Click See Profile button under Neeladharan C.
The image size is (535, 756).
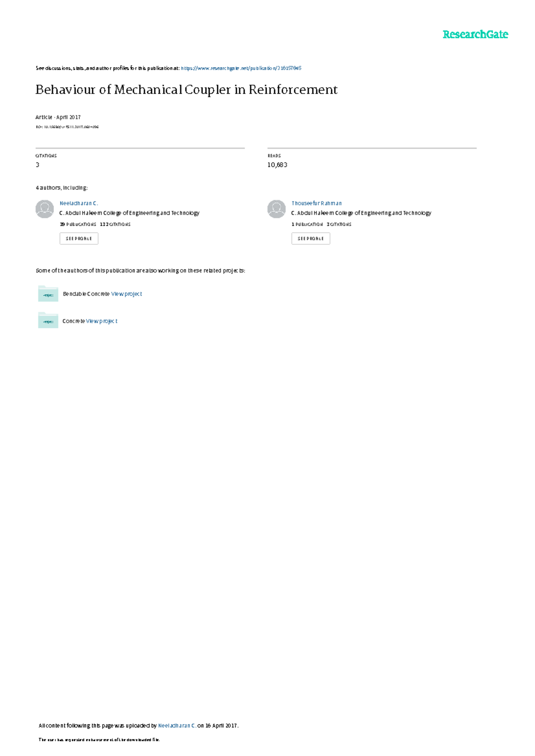pos(79,238)
